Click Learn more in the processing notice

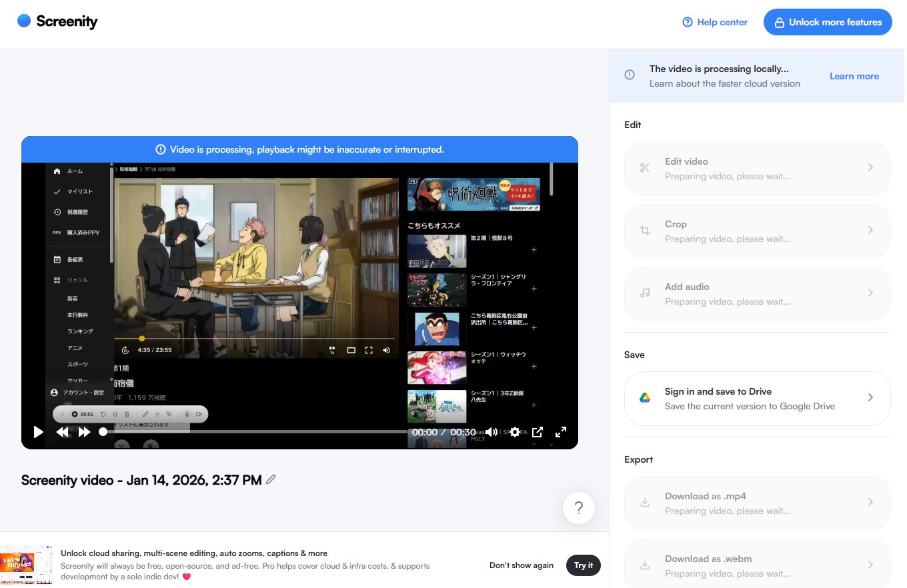click(854, 76)
